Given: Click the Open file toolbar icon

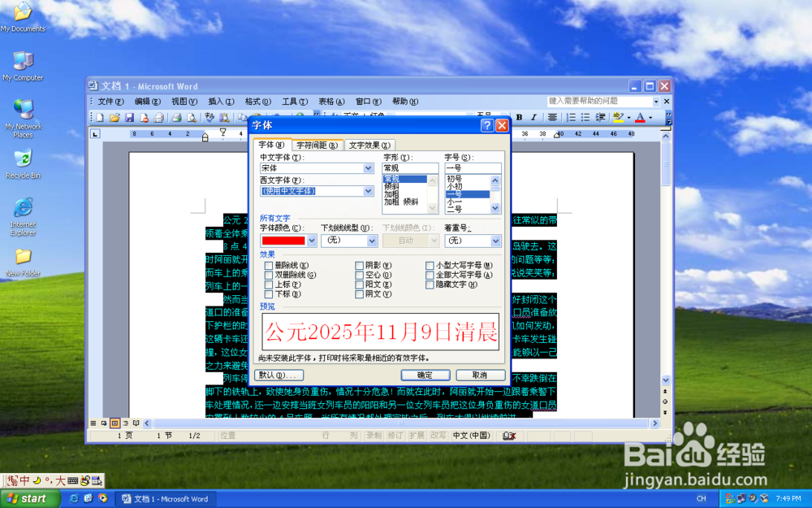Looking at the screenshot, I should coord(114,118).
